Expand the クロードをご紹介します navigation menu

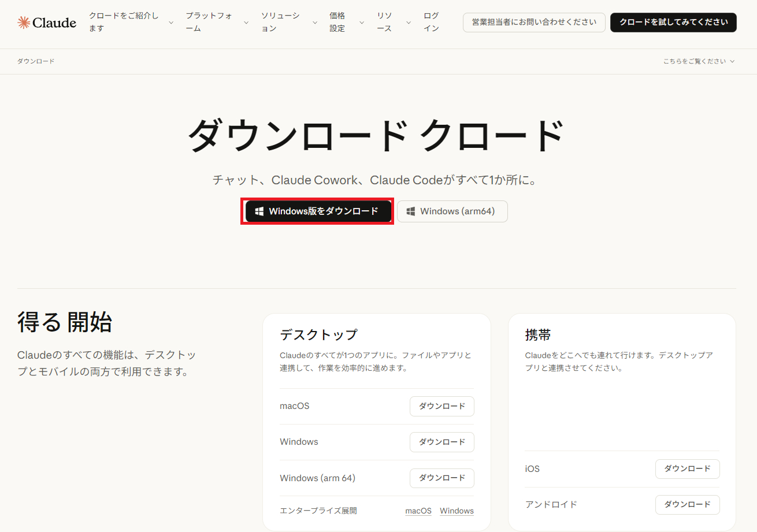pyautogui.click(x=131, y=23)
